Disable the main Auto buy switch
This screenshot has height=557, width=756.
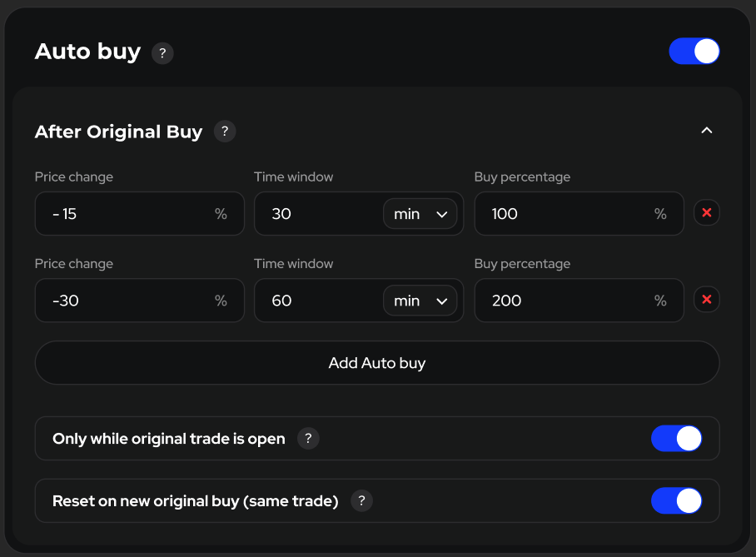(694, 52)
